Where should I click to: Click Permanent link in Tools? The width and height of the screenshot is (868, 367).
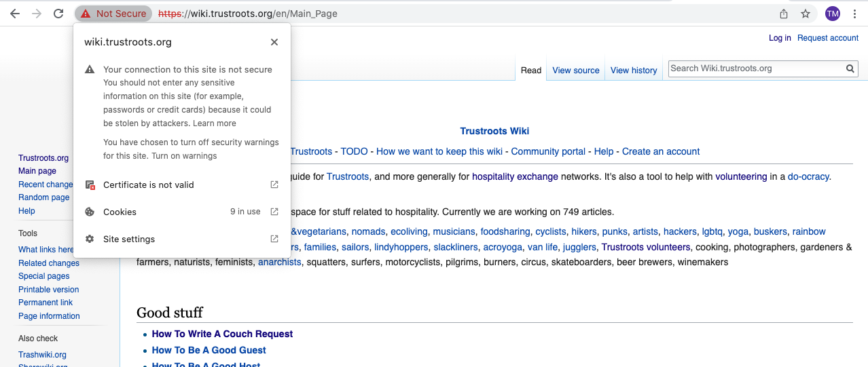click(x=46, y=303)
